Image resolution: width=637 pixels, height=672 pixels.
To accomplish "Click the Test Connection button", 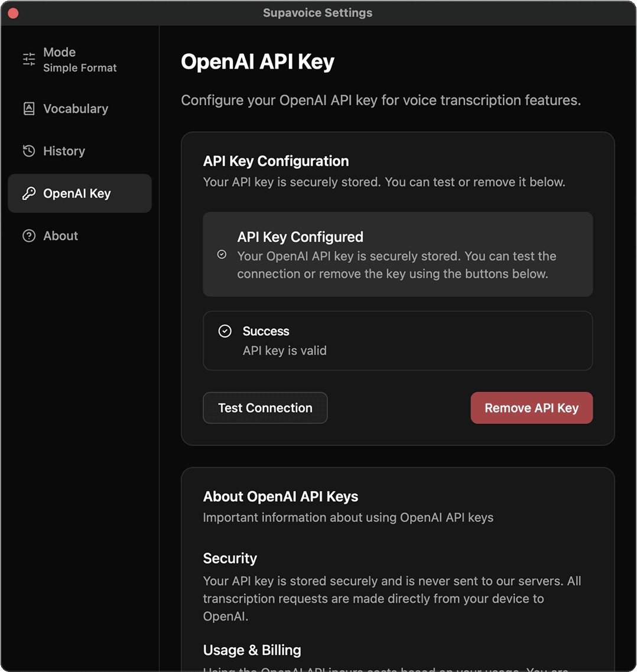I will pos(265,408).
